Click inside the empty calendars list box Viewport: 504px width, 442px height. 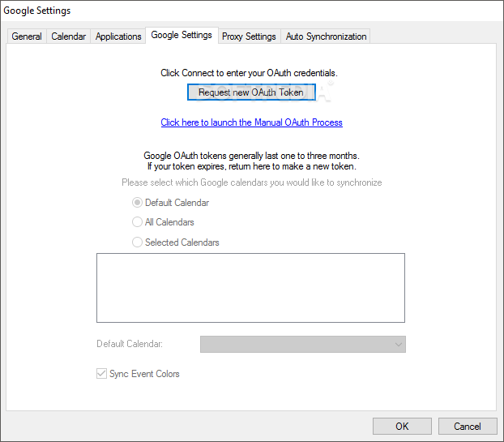point(250,288)
